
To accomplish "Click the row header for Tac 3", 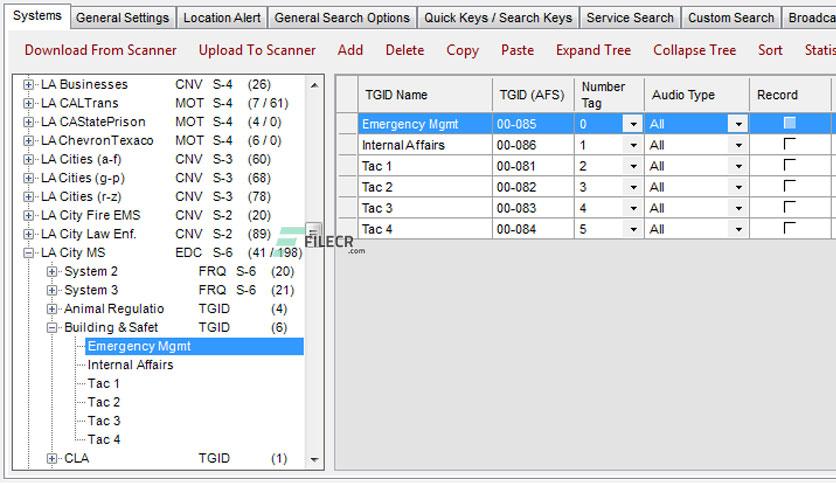I will pos(347,208).
